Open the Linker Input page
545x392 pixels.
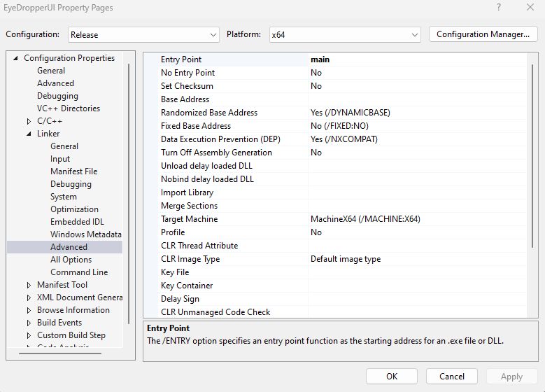[x=60, y=159]
